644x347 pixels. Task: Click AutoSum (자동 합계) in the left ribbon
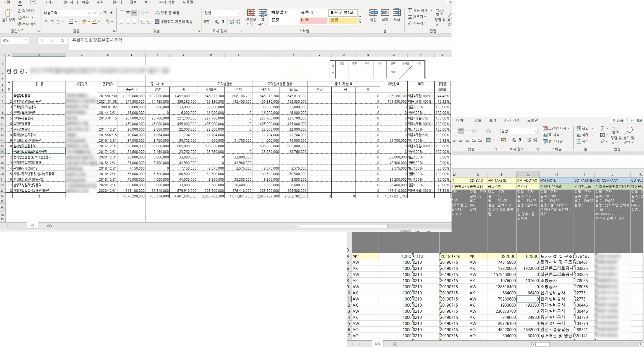(418, 10)
